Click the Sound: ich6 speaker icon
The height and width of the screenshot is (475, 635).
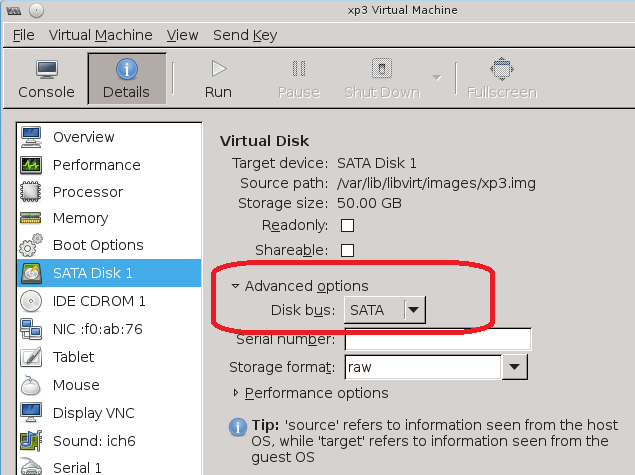pyautogui.click(x=31, y=439)
